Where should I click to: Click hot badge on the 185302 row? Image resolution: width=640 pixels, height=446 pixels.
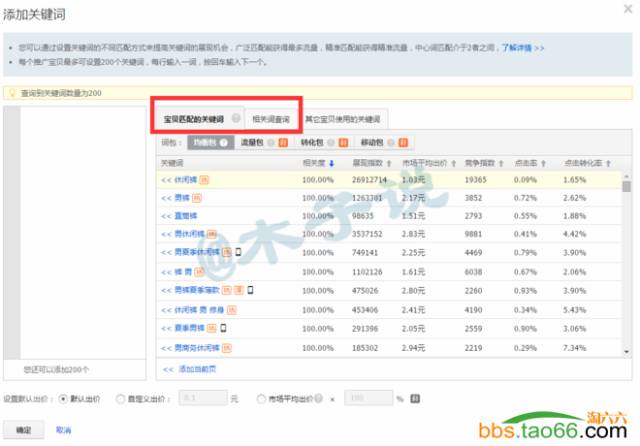[x=227, y=348]
